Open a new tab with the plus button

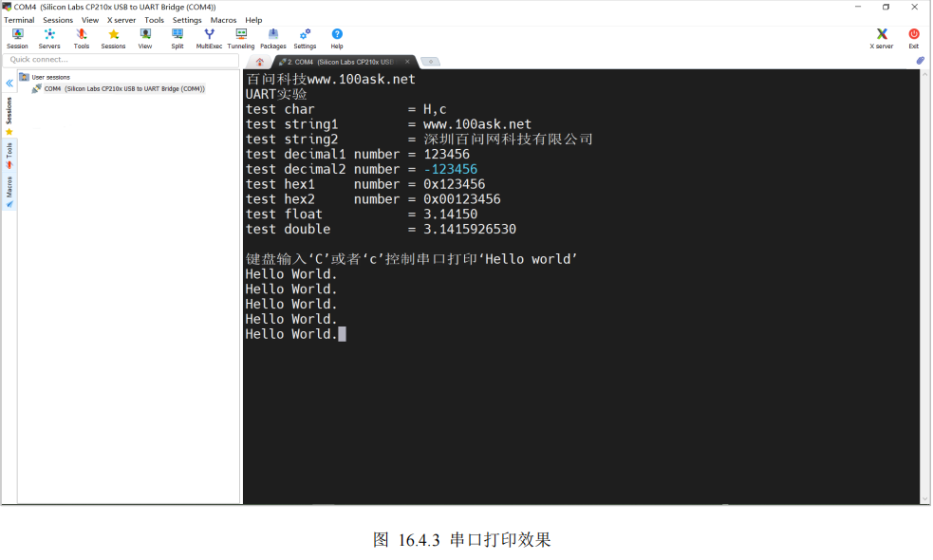[430, 62]
